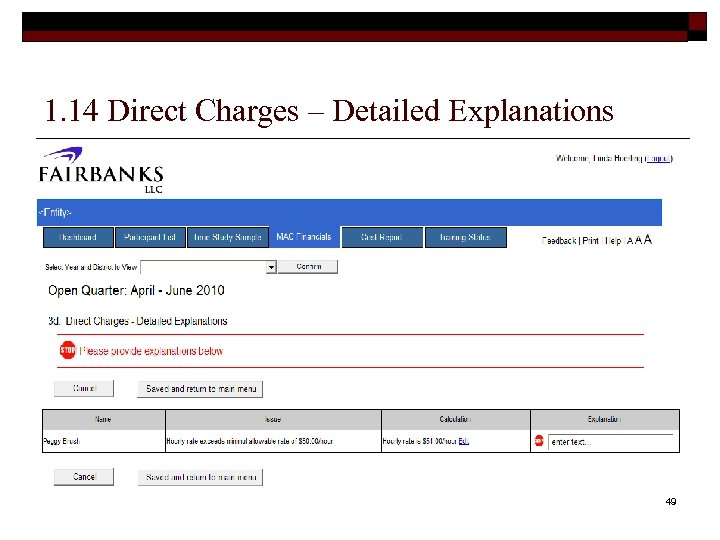Screen dimensions: 720x540
Task: Click the 3d. Direct Charges heading
Action: 138,321
